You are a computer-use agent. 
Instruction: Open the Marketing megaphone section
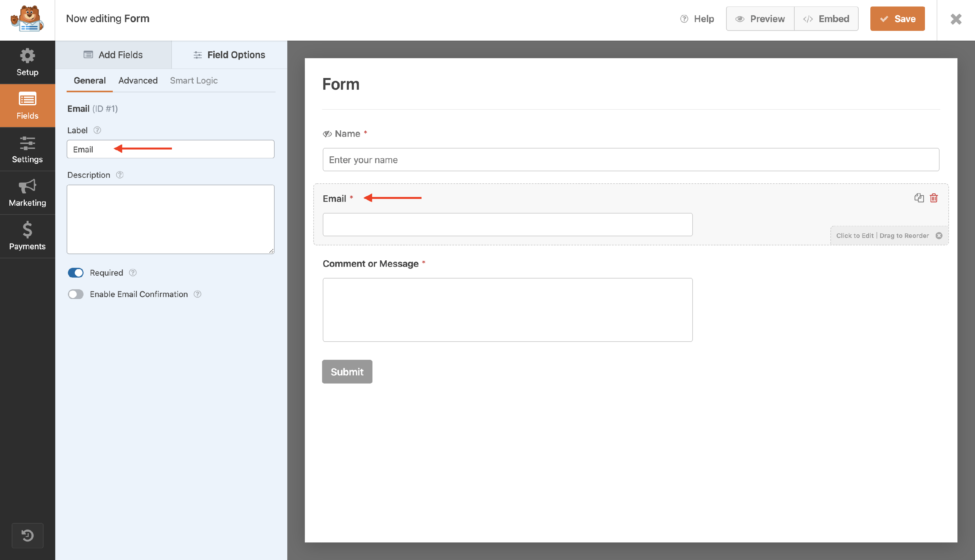[27, 193]
